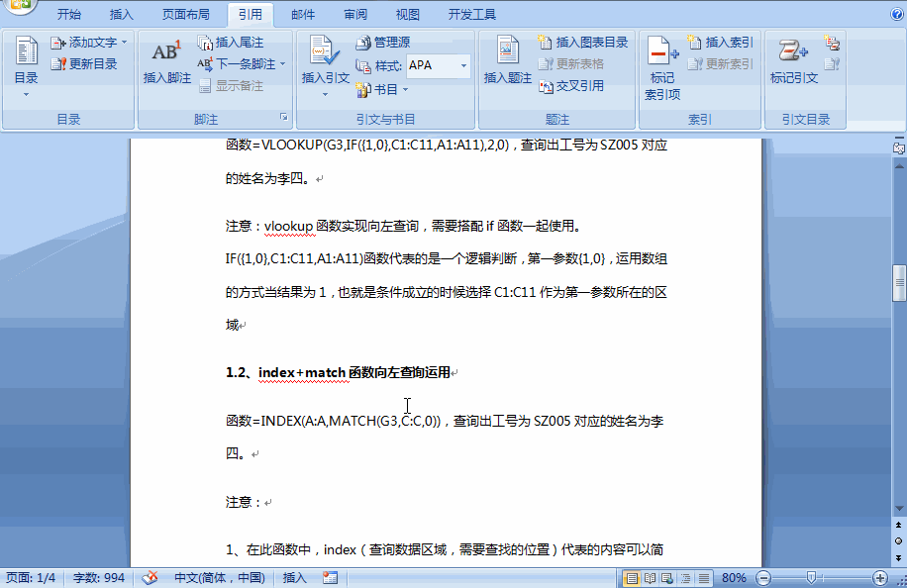Image resolution: width=907 pixels, height=588 pixels.
Task: Click spelling check status icon
Action: 150,577
